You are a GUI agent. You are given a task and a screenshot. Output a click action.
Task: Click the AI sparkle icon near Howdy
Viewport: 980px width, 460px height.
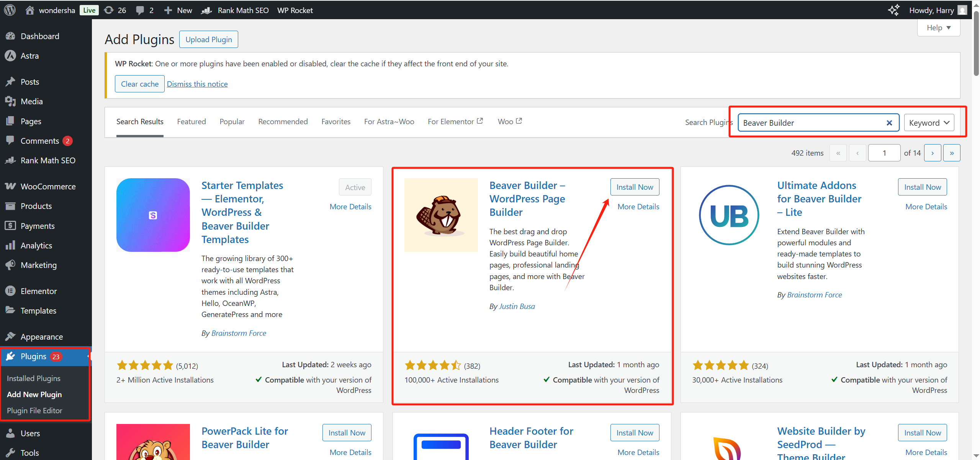click(893, 10)
